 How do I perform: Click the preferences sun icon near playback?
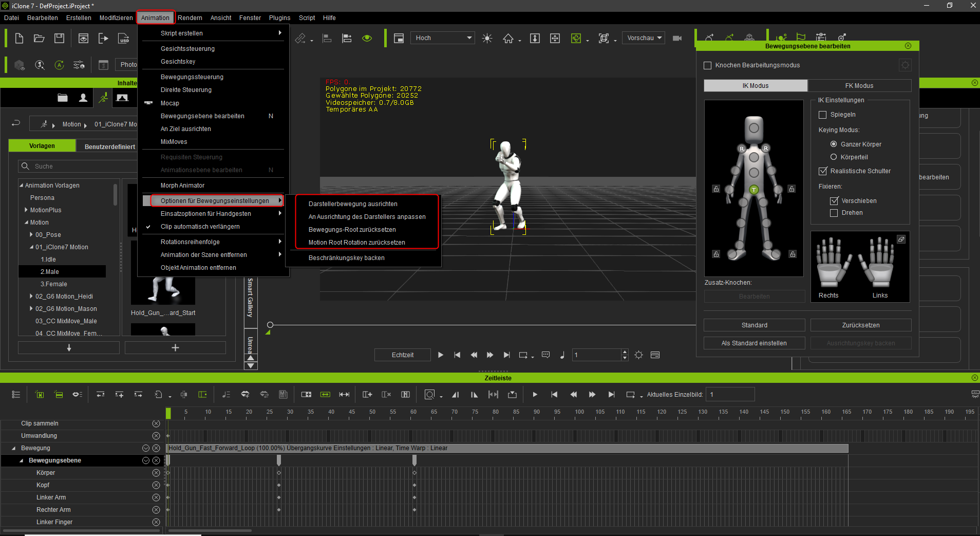coord(638,355)
